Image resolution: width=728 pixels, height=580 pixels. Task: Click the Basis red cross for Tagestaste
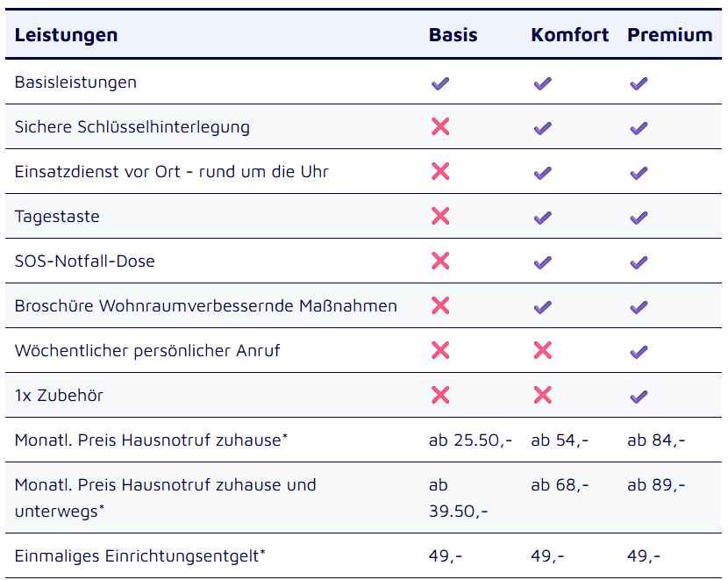coord(440,217)
